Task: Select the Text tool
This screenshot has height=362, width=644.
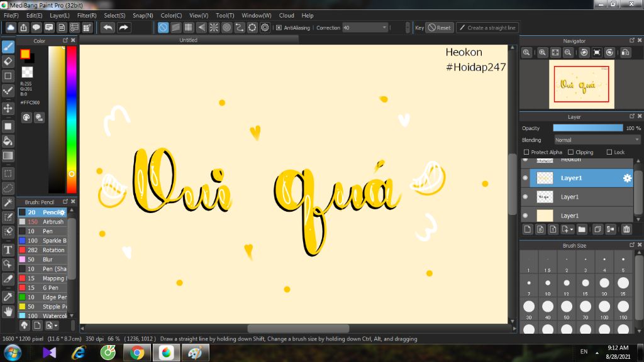Action: pos(8,250)
